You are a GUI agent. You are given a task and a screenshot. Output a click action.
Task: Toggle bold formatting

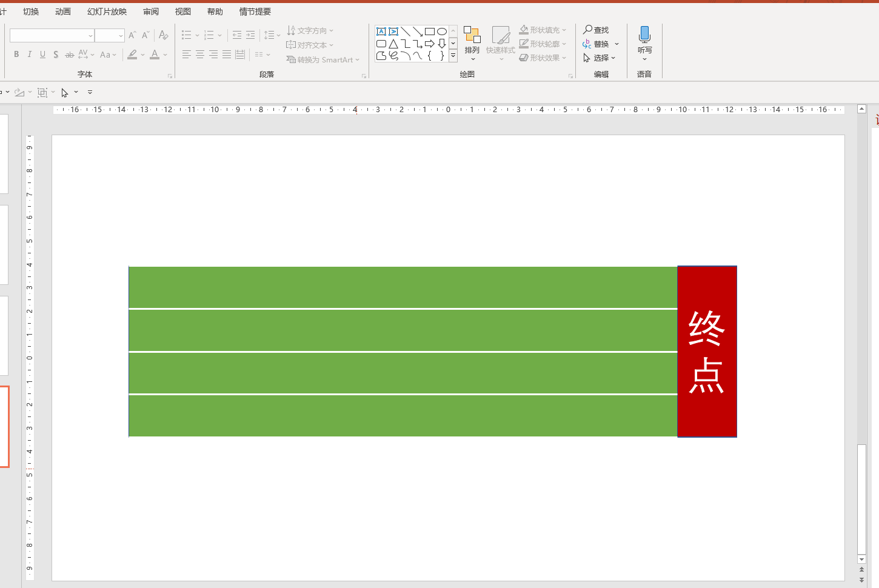16,55
